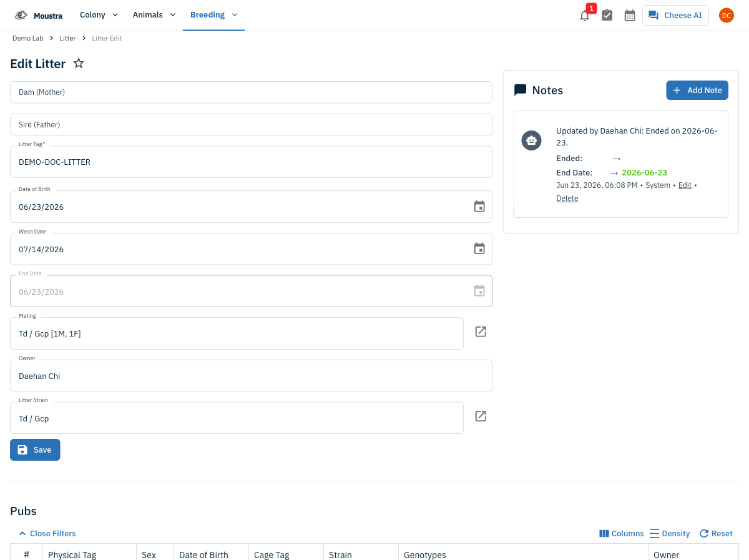Open the Dam (Mother) selector

pos(252,92)
